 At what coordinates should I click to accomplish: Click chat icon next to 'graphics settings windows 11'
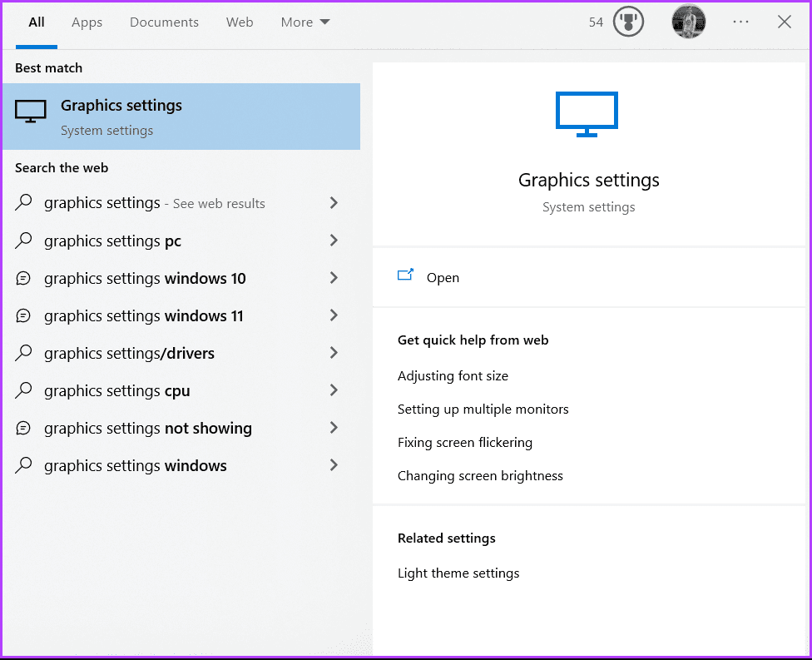(x=23, y=315)
